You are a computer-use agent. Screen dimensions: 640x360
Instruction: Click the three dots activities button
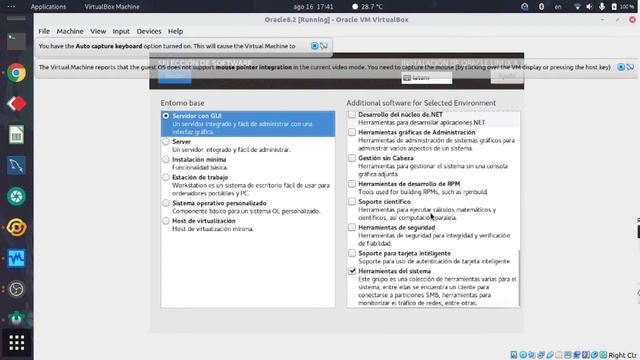coord(11,7)
